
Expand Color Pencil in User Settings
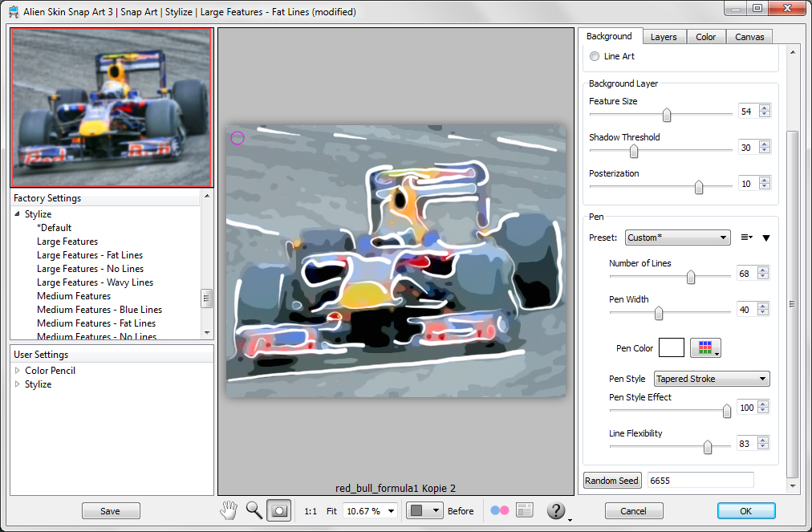17,371
